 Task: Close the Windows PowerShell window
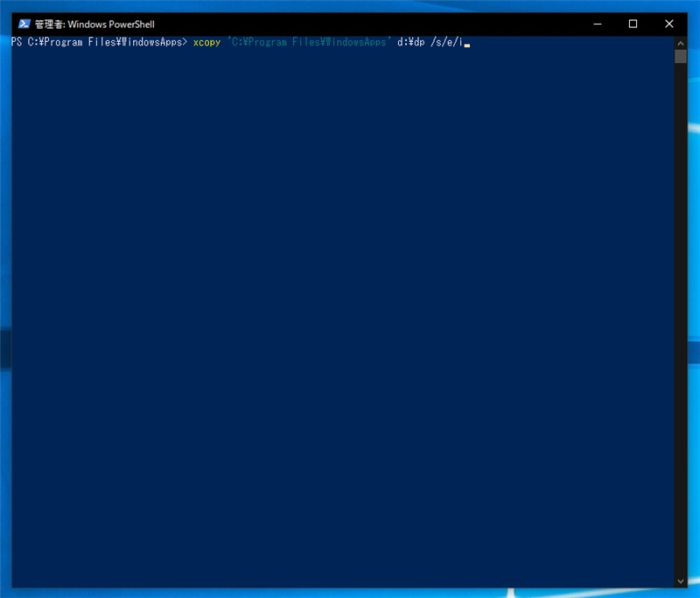click(x=668, y=25)
